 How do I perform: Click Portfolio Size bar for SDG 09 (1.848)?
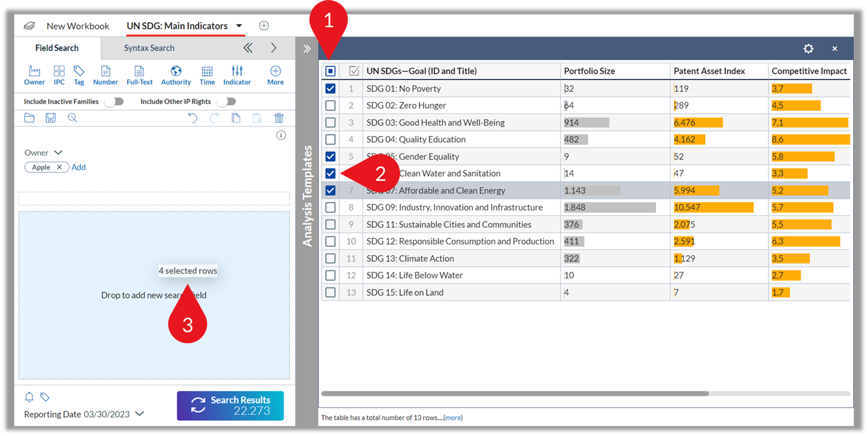(x=609, y=207)
